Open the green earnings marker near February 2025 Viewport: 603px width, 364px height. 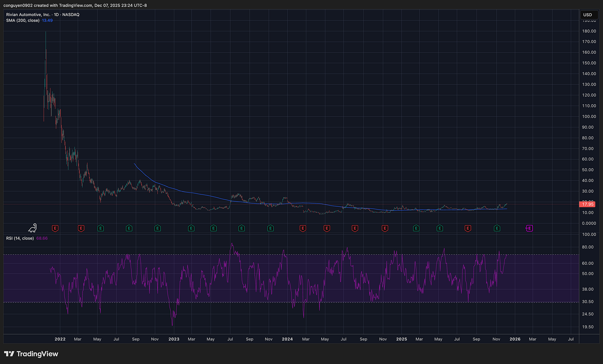(x=416, y=228)
